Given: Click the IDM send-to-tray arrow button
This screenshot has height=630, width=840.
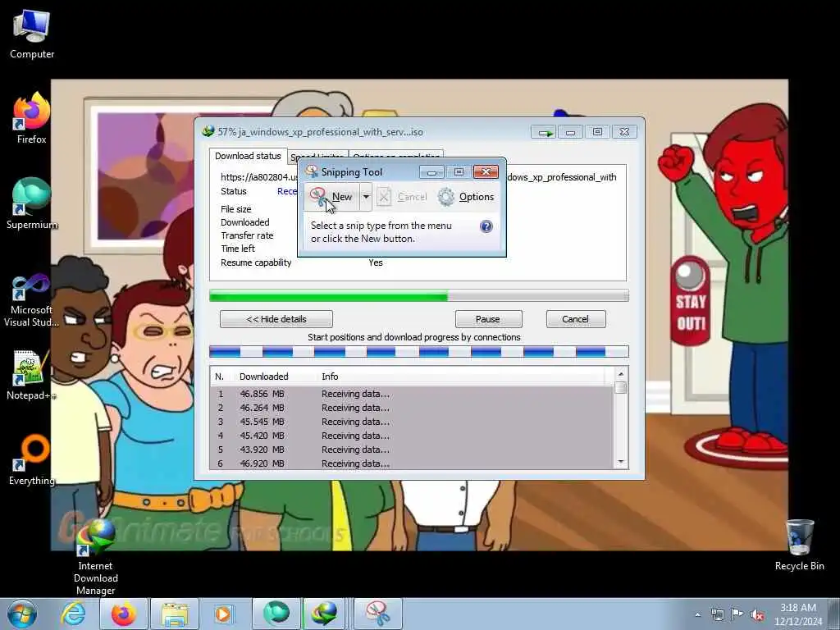Looking at the screenshot, I should tap(544, 132).
